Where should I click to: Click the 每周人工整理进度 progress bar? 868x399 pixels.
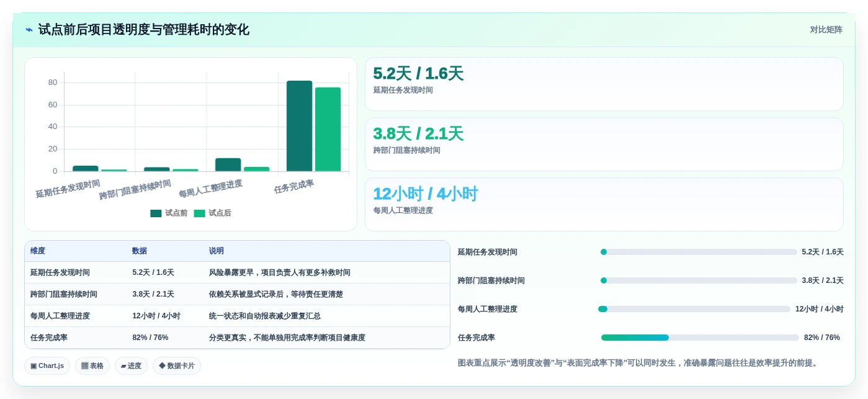click(x=694, y=309)
